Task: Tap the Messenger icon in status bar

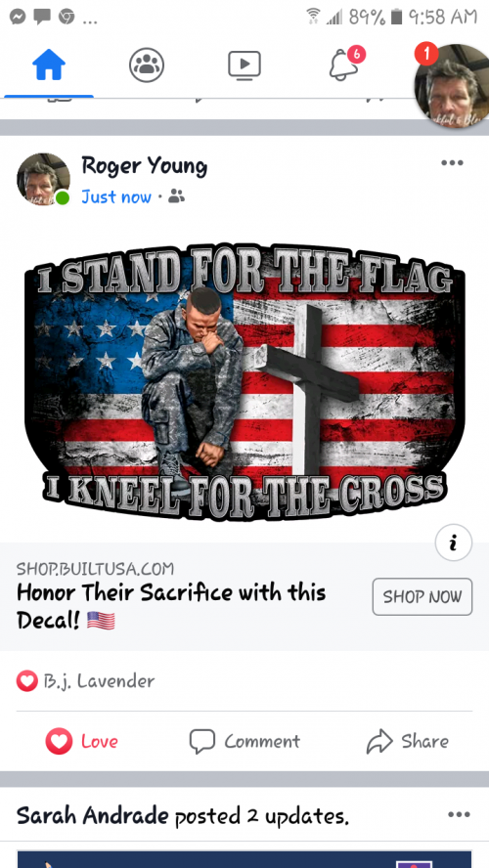Action: pyautogui.click(x=18, y=18)
